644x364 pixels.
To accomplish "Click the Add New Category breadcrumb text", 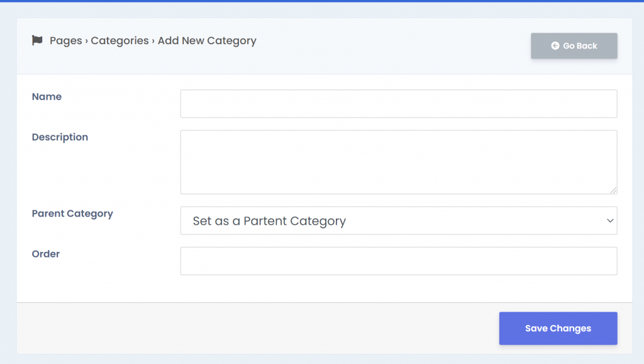I will [x=207, y=41].
